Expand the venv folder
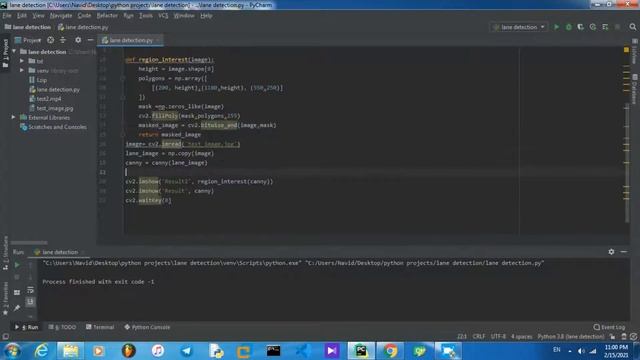640x360 pixels. point(22,70)
